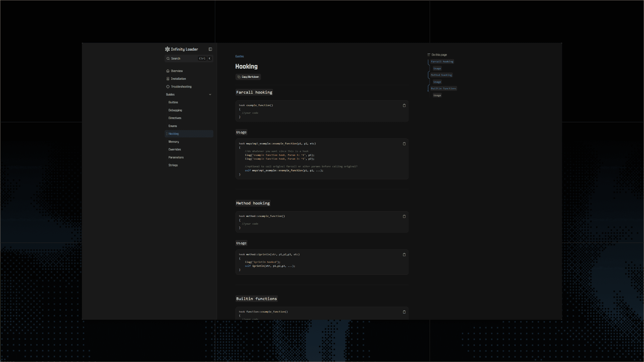Jump to Usage under Builtin functions outline
Viewport: 644px width, 362px height.
[x=437, y=96]
